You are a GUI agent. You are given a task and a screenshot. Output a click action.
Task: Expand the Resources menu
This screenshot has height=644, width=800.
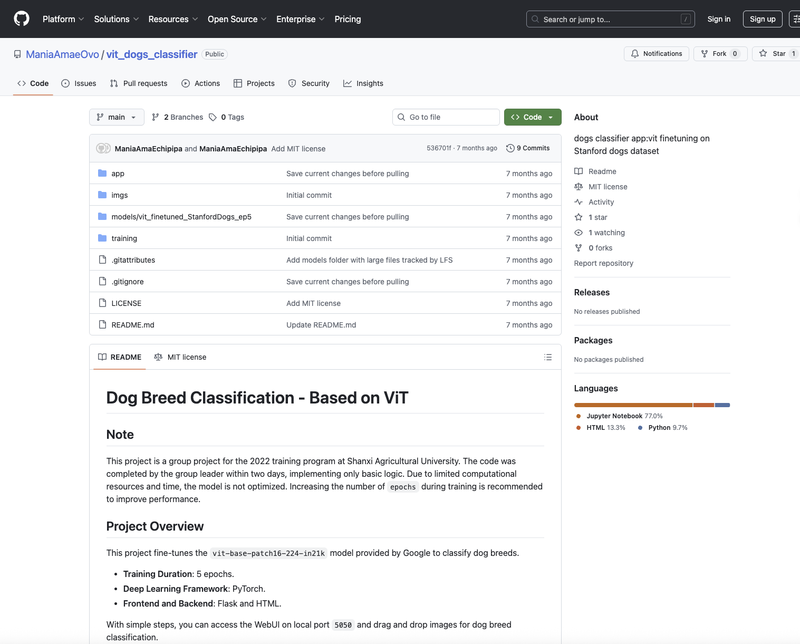[173, 19]
